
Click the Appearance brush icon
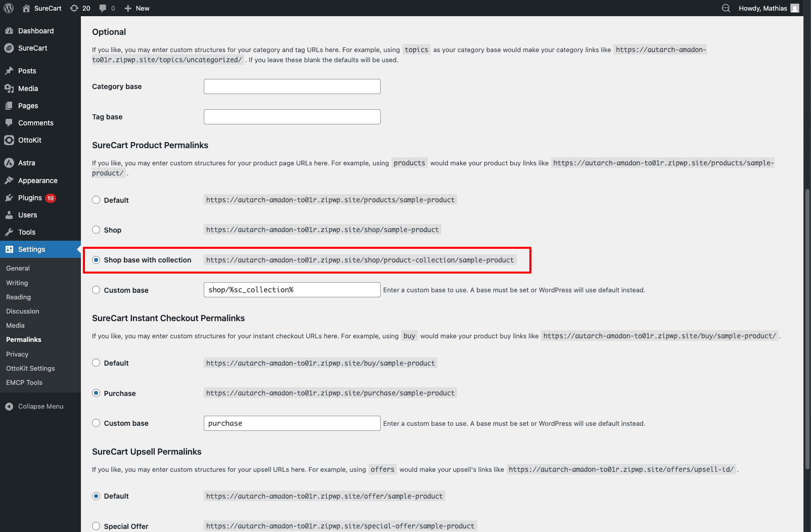click(x=9, y=181)
